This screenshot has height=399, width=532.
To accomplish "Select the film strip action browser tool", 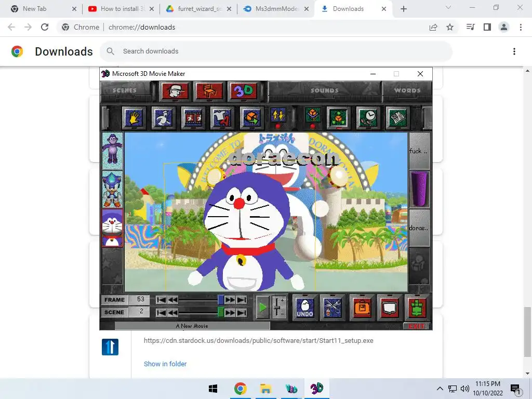I will click(x=193, y=118).
